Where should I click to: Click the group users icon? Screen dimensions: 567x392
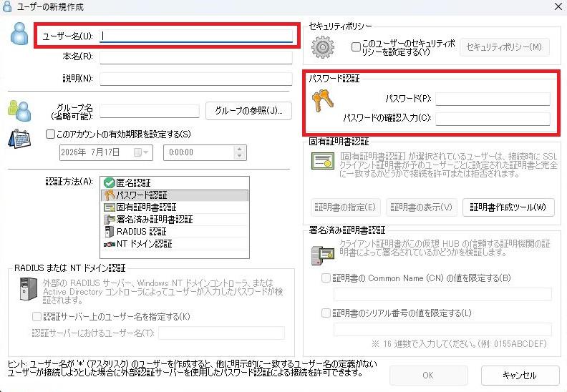tap(19, 111)
